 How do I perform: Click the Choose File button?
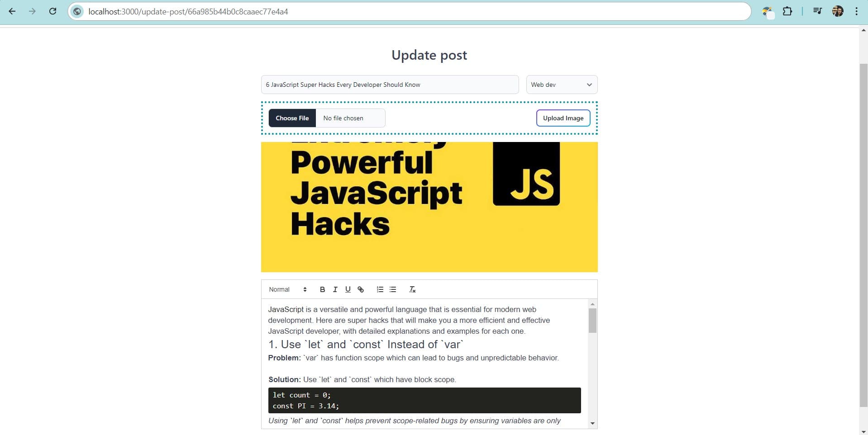pos(292,118)
